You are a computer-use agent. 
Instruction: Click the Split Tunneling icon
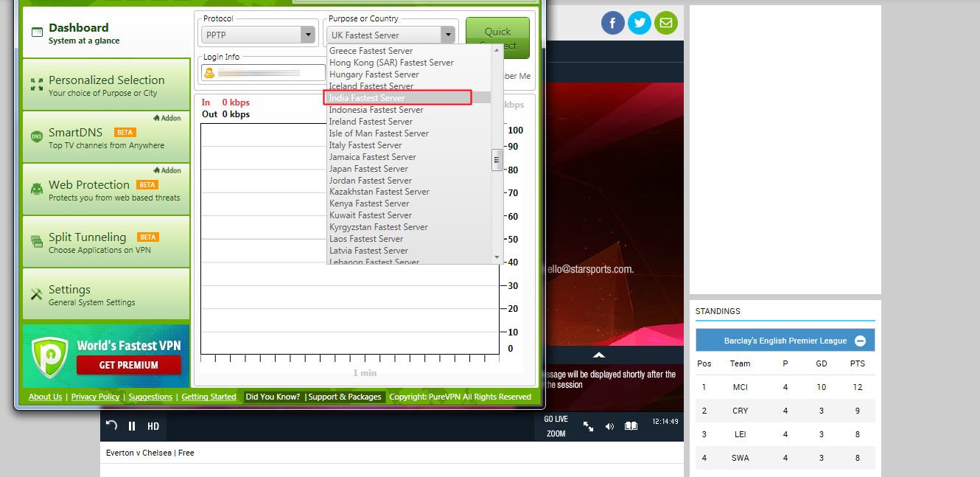click(x=37, y=241)
